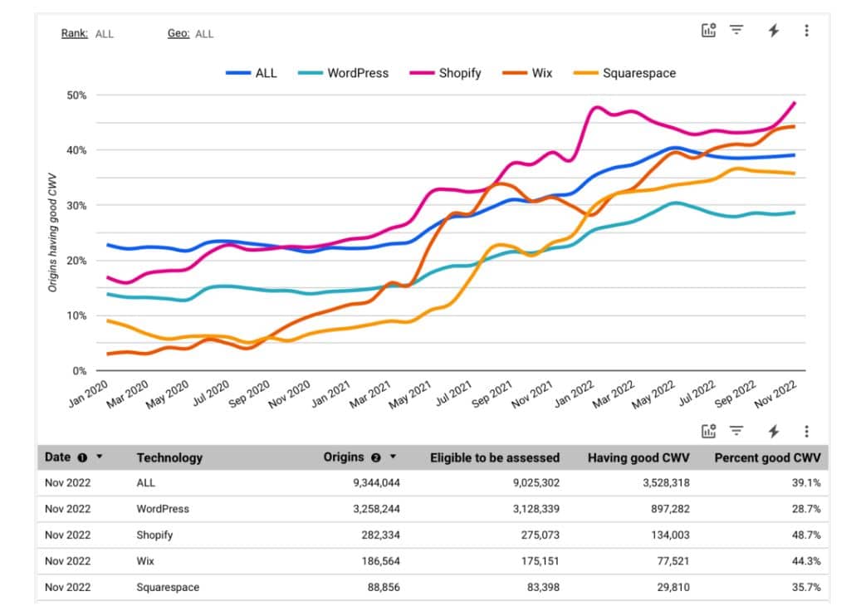Click the blue ALL legend color line
Viewport: 851px width, 616px height.
[x=237, y=73]
